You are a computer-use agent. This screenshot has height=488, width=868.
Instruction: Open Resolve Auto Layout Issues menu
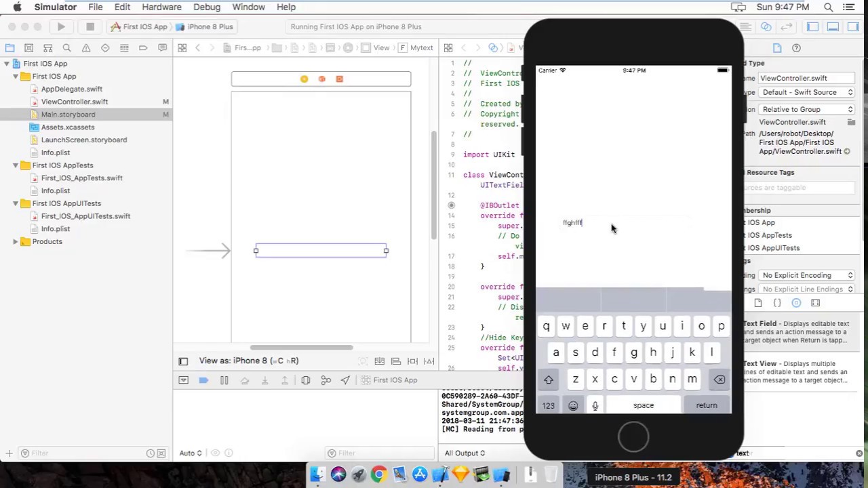(x=429, y=361)
